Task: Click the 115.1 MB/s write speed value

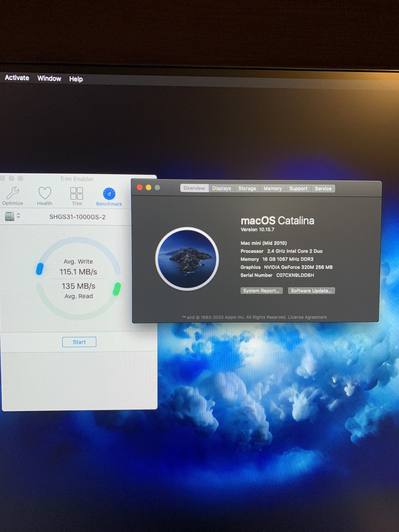Action: coord(78,272)
